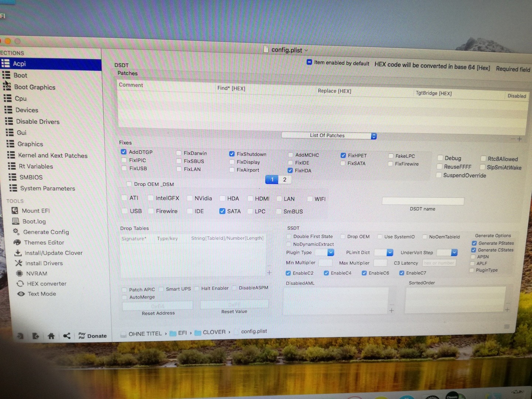Click the DSDT name input field

point(423,201)
